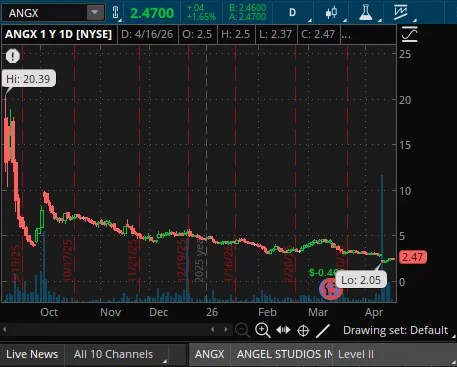Click the scroll-left arrow at scrollbar start
This screenshot has height=367, width=457.
click(x=4, y=329)
